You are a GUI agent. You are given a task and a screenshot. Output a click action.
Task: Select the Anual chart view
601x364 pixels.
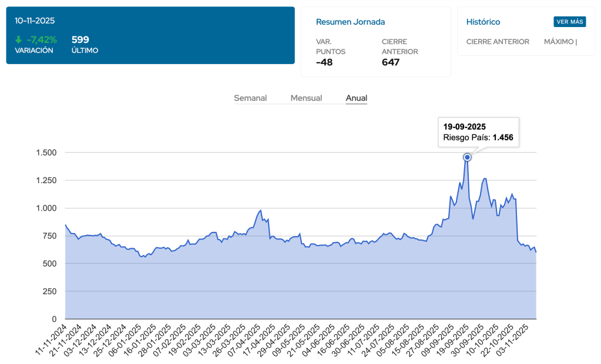click(x=356, y=98)
